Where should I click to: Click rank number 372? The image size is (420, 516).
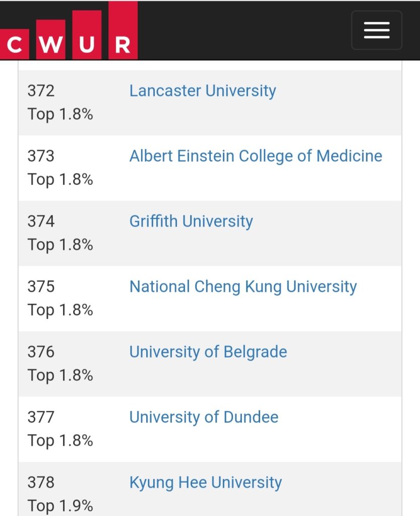[x=41, y=91]
